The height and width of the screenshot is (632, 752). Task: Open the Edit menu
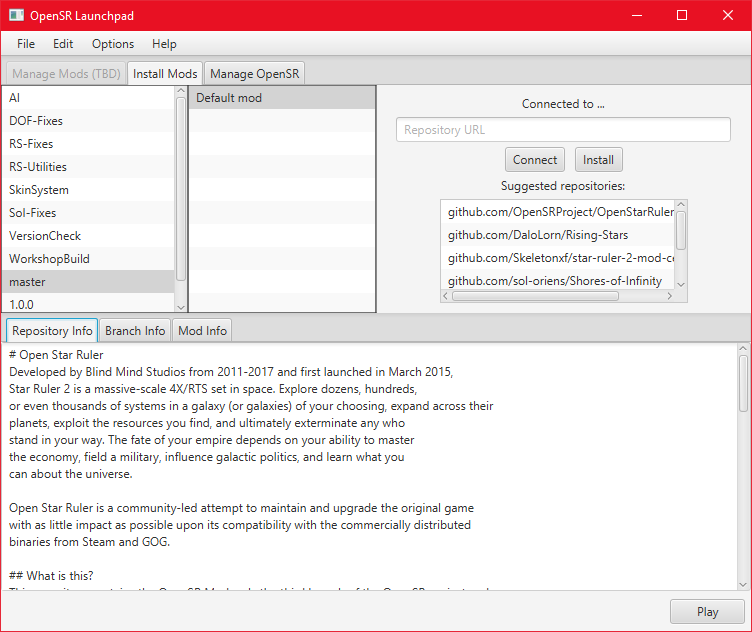click(63, 44)
